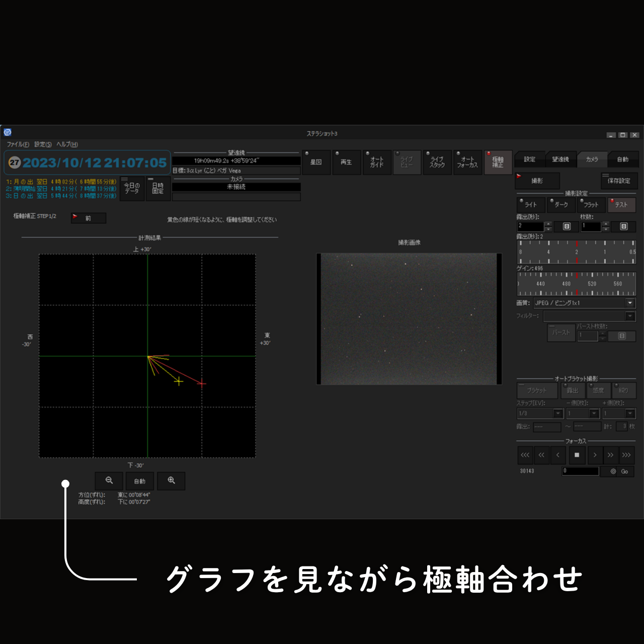
Task: Select the ダーク frame type
Action: pos(561,205)
